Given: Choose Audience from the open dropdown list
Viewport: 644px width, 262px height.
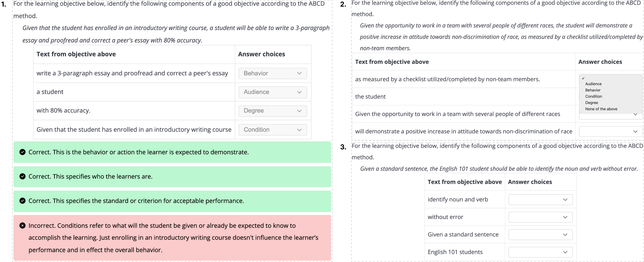Looking at the screenshot, I should click(x=593, y=84).
